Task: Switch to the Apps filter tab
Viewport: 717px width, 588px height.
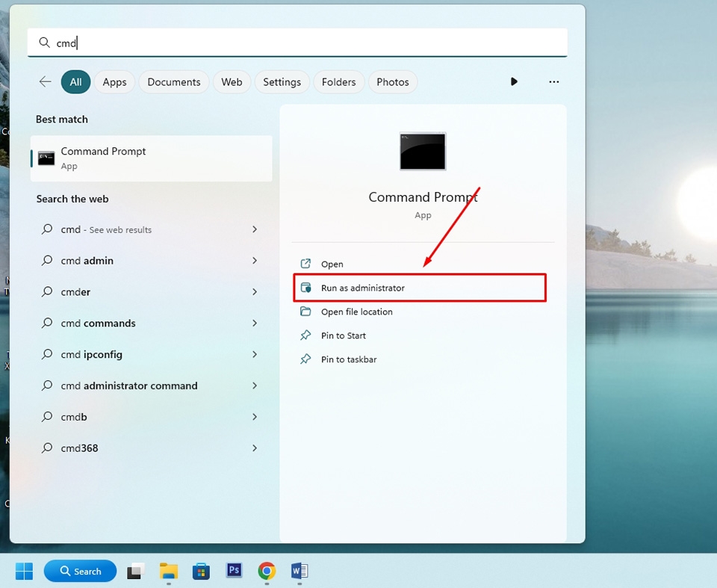Action: [x=114, y=82]
